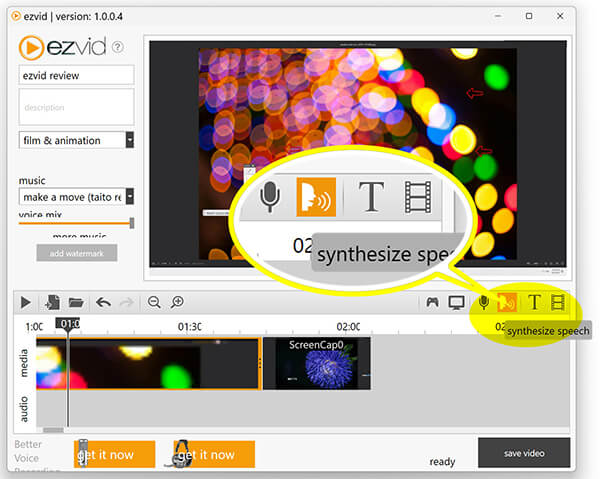
Task: Click the film strip add media icon
Action: tap(558, 303)
